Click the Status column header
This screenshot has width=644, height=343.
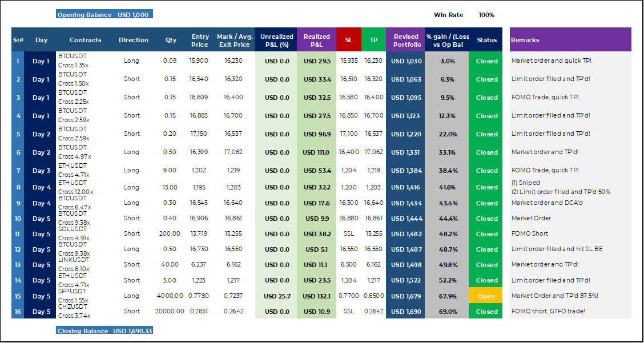tap(486, 40)
